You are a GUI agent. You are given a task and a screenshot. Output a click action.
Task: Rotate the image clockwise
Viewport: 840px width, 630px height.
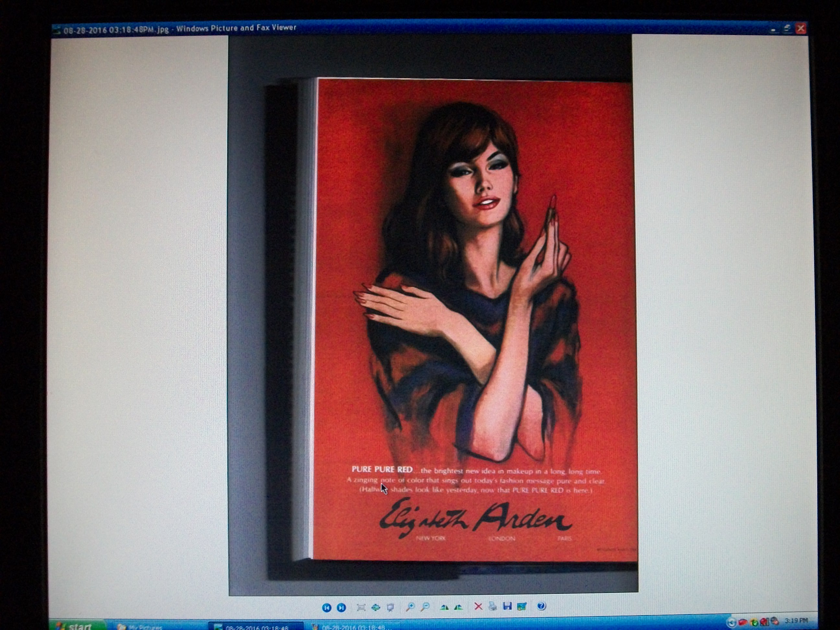444,607
